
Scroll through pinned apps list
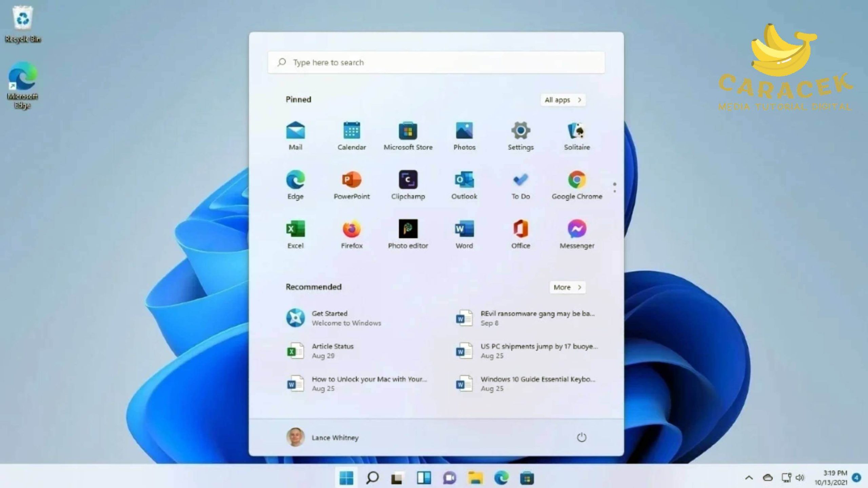click(614, 185)
